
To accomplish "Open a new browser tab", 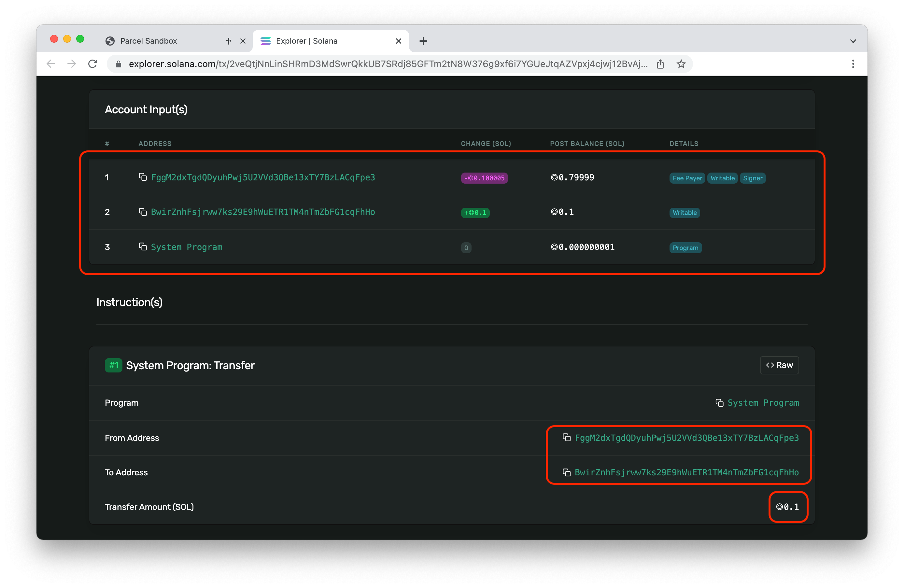I will [x=423, y=41].
